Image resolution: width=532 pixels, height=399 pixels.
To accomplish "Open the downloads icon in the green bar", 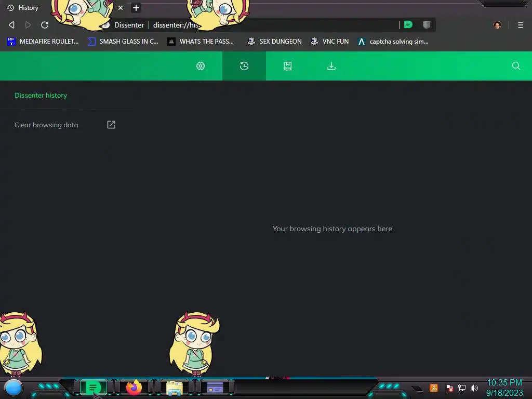I will pos(331,66).
